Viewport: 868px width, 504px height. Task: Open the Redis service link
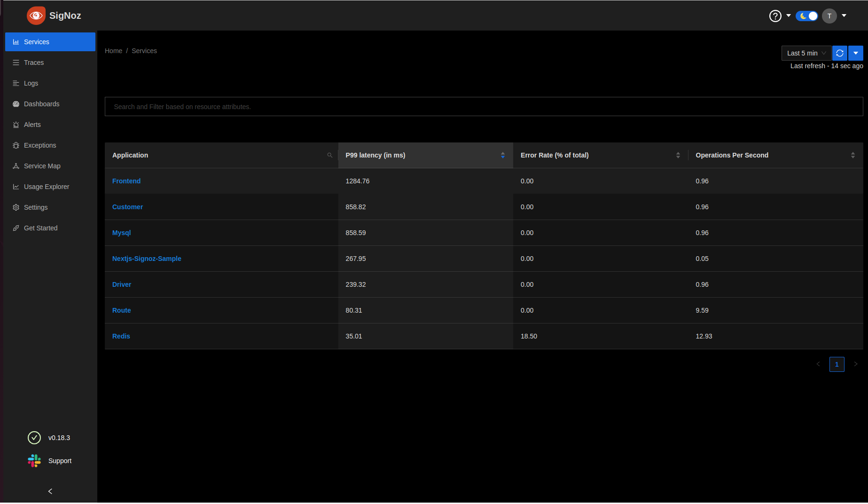click(121, 336)
